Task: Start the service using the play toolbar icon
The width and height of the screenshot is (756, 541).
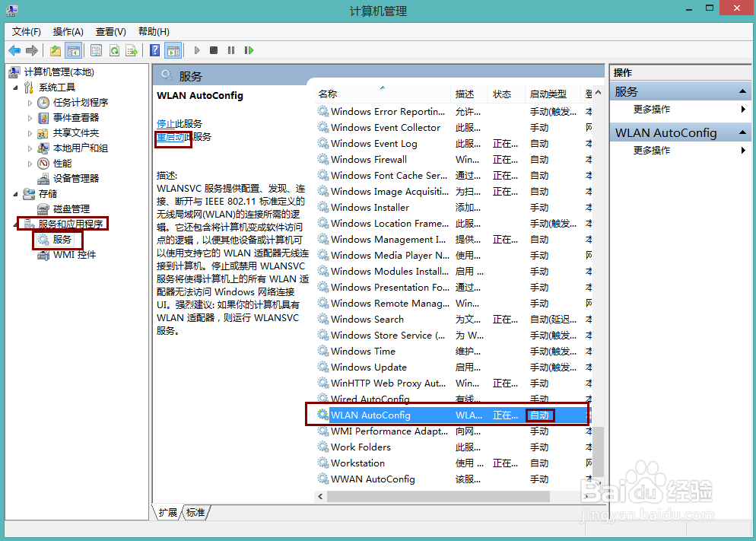Action: 196,50
